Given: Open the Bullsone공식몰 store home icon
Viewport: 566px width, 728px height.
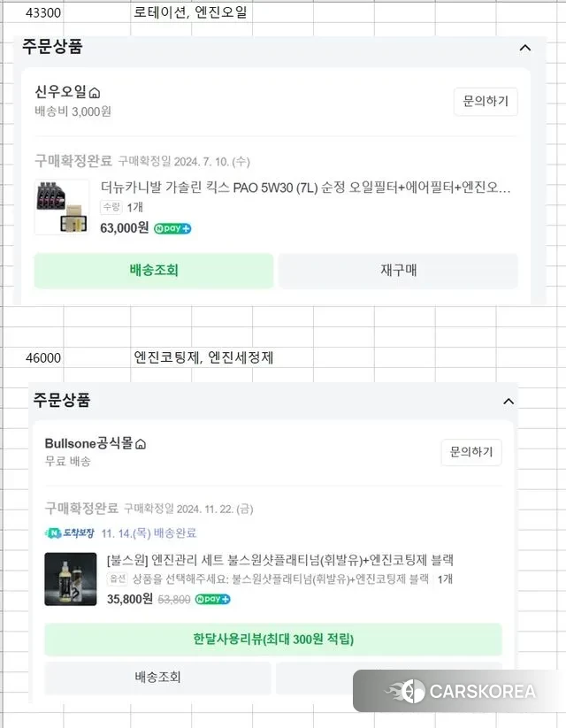Looking at the screenshot, I should (x=140, y=443).
